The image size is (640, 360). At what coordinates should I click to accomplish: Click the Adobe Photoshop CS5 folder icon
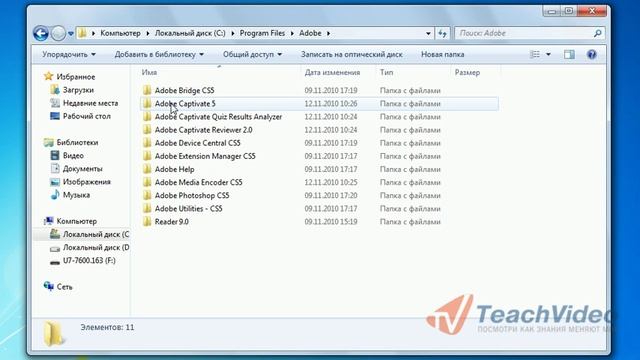pos(147,195)
